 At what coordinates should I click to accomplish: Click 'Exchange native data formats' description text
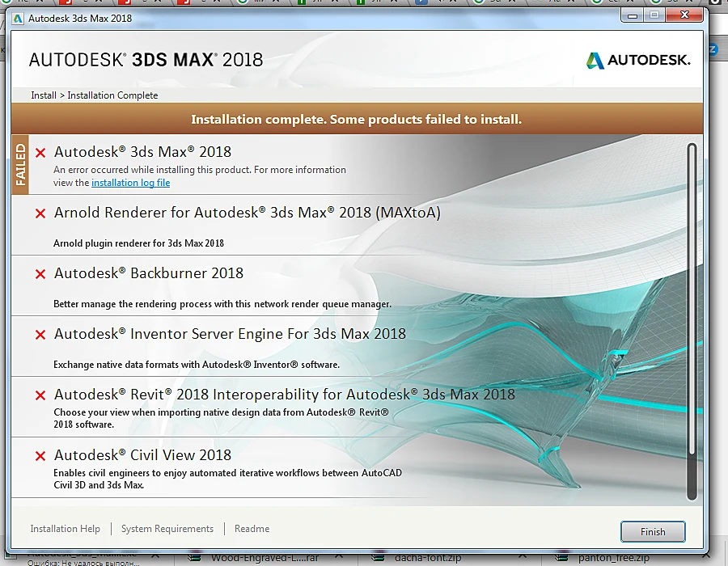tap(197, 365)
